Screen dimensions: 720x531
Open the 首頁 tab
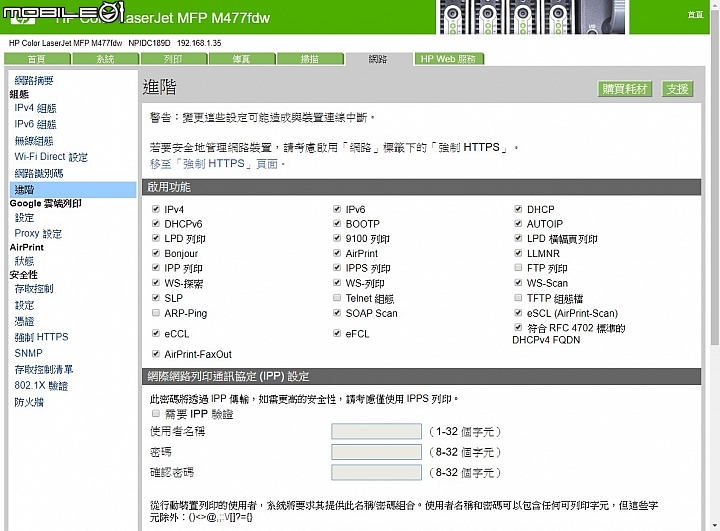click(37, 59)
